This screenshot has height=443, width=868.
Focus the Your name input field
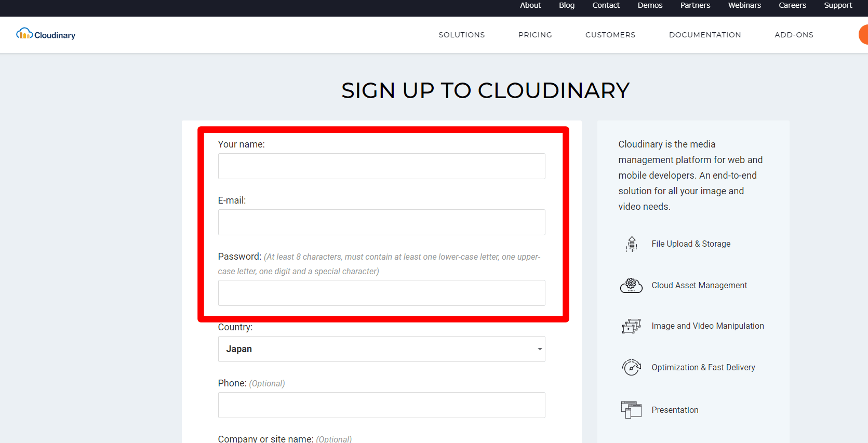click(x=381, y=166)
